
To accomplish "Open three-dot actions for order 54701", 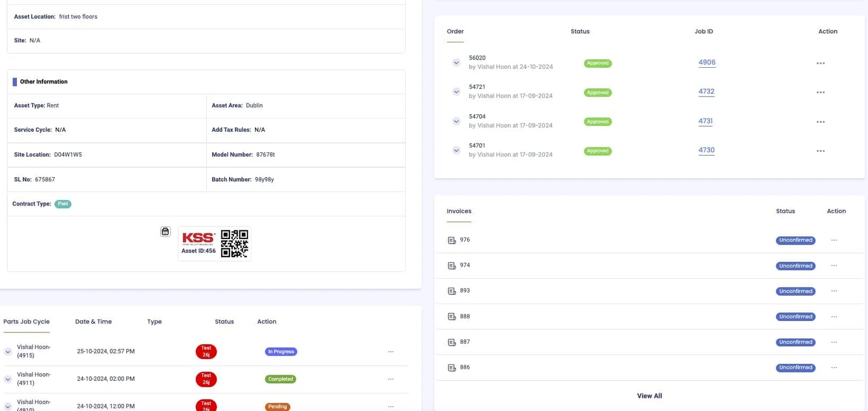I will coord(820,151).
